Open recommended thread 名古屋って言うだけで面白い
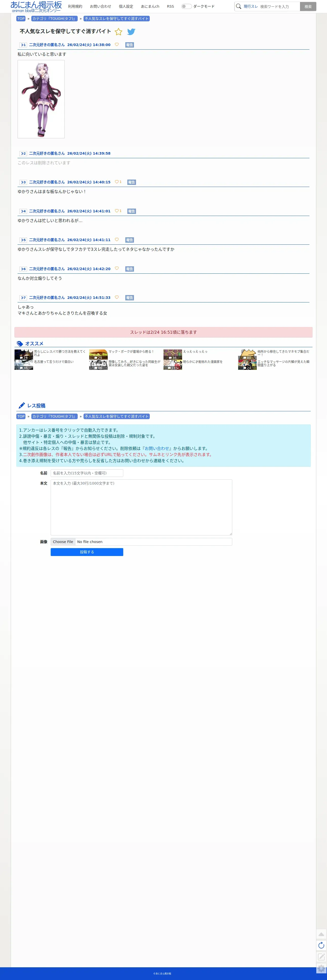Image resolution: width=327 pixels, height=980 pixels. pyautogui.click(x=54, y=362)
